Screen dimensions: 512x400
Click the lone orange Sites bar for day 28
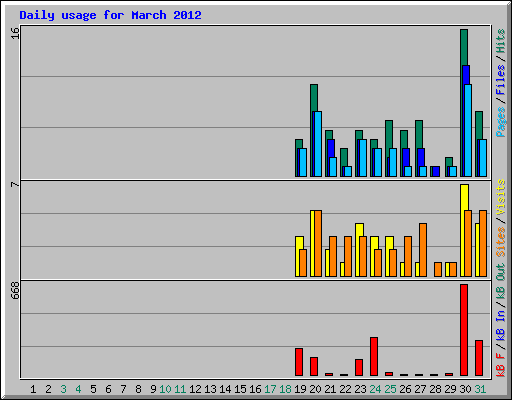[x=438, y=269]
